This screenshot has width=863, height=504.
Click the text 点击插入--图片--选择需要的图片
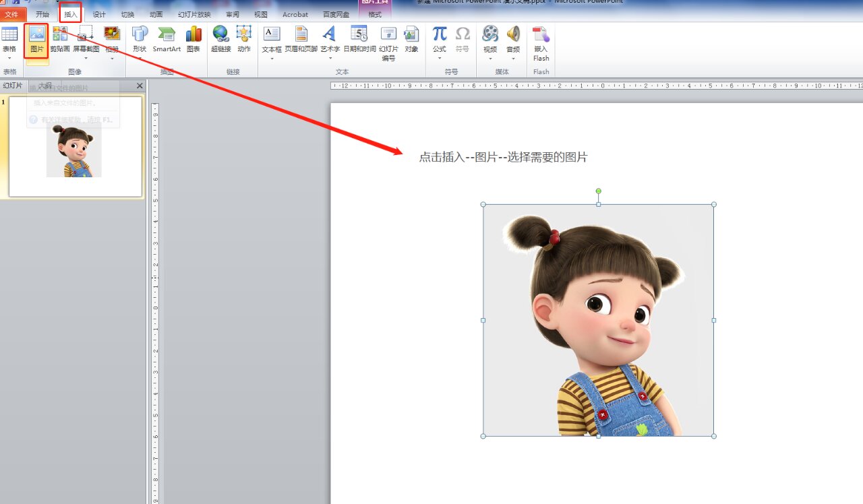503,157
